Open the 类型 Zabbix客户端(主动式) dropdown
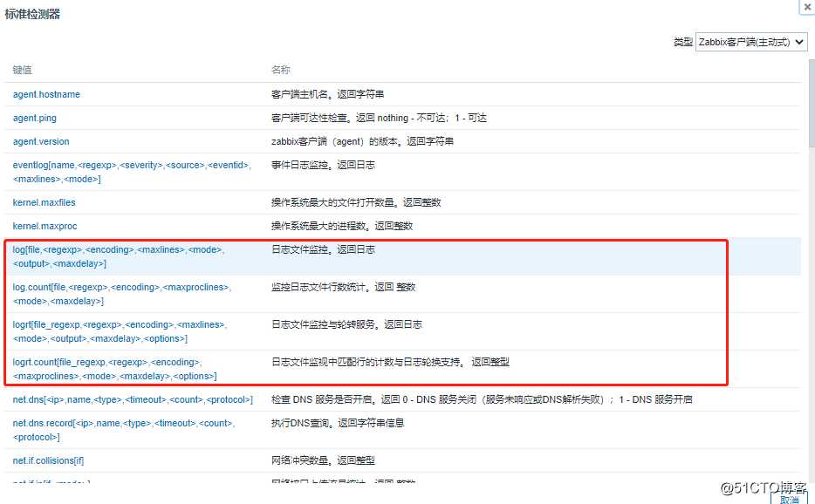Image resolution: width=815 pixels, height=504 pixels. pos(751,42)
